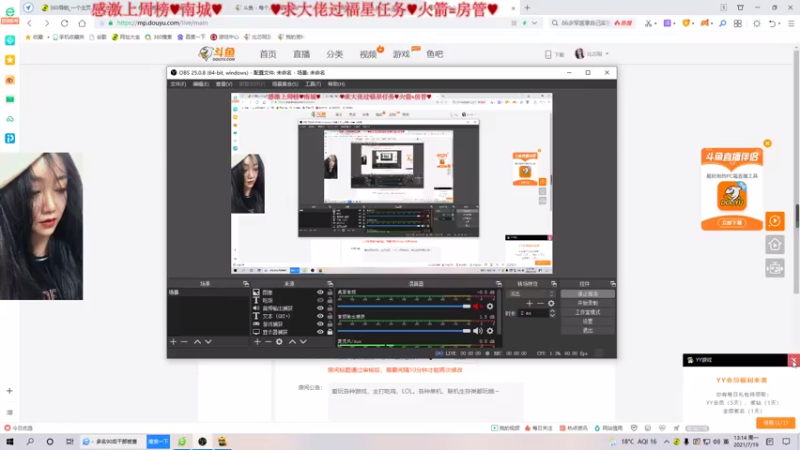Click the browser forward arrow
This screenshot has height=450, width=800.
point(47,23)
